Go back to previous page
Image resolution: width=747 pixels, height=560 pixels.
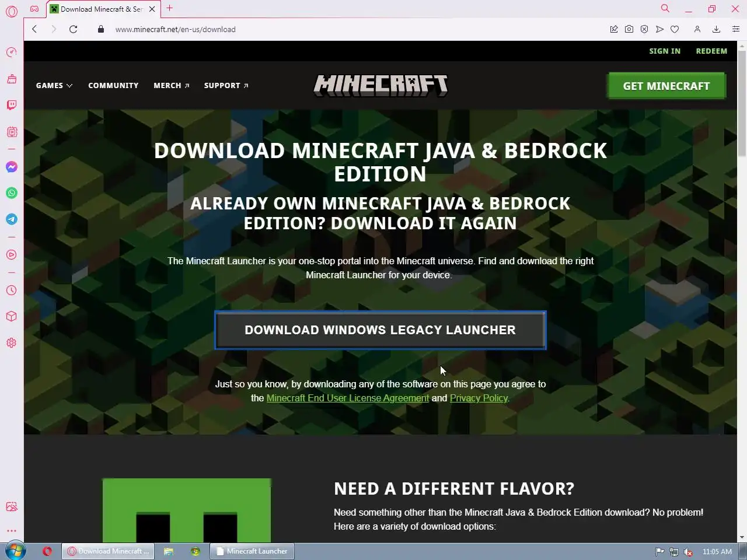pos(34,29)
